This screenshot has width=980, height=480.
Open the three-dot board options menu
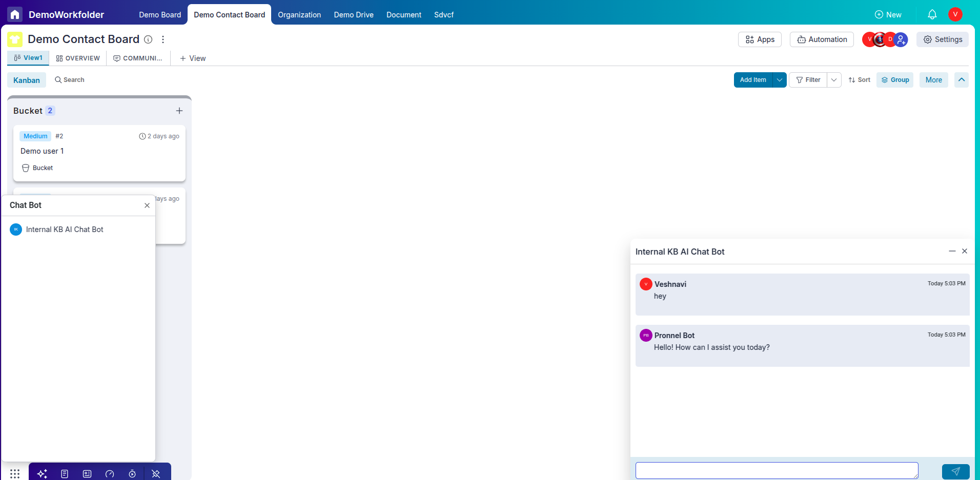(x=163, y=39)
